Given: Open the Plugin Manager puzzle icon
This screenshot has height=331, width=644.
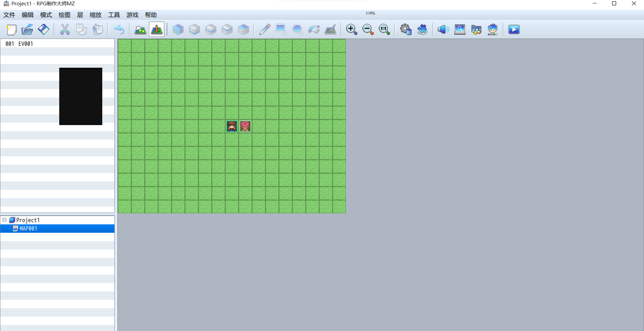Looking at the screenshot, I should (422, 30).
